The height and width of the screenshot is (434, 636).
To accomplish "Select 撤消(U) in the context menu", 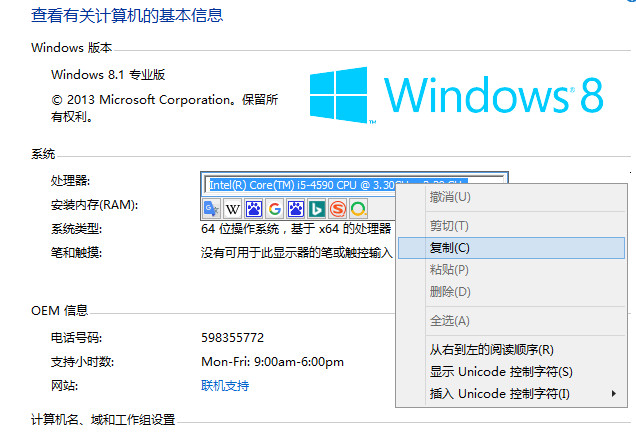I will [449, 197].
